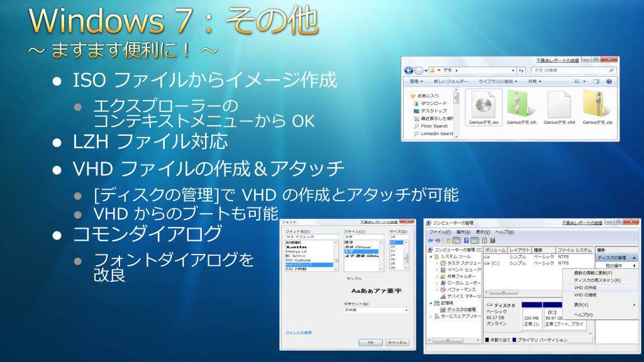
Task: Open the ライブラリに追加 dropdown
Action: coord(498,81)
